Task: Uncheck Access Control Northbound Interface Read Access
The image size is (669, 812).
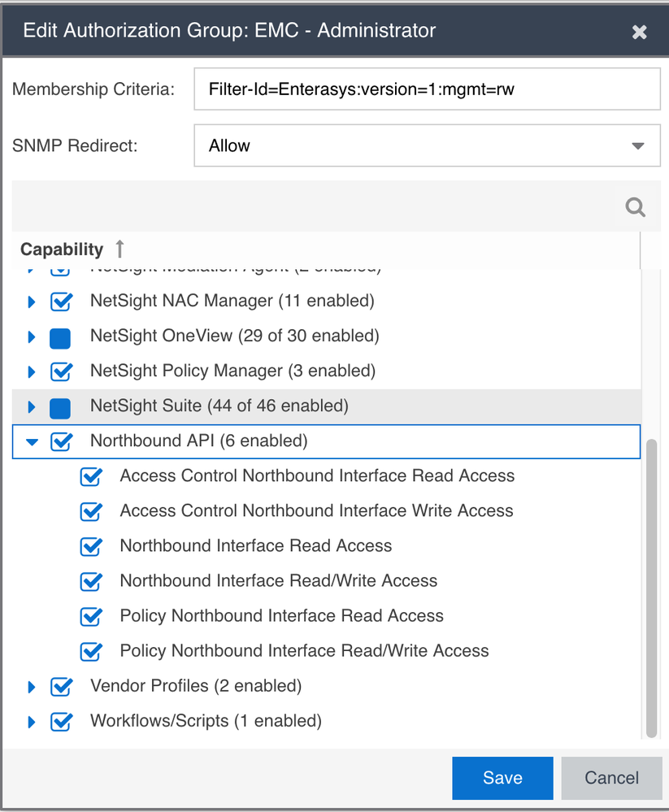Action: (91, 476)
